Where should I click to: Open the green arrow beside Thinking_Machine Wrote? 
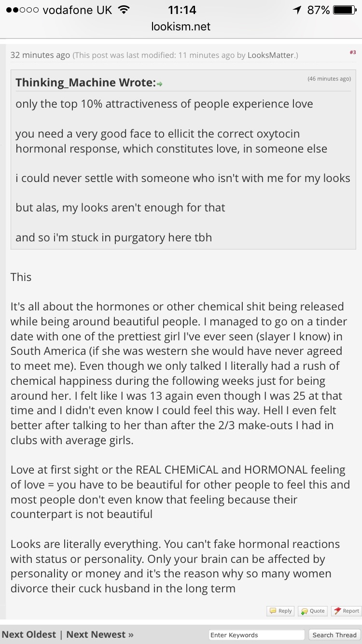click(x=159, y=84)
